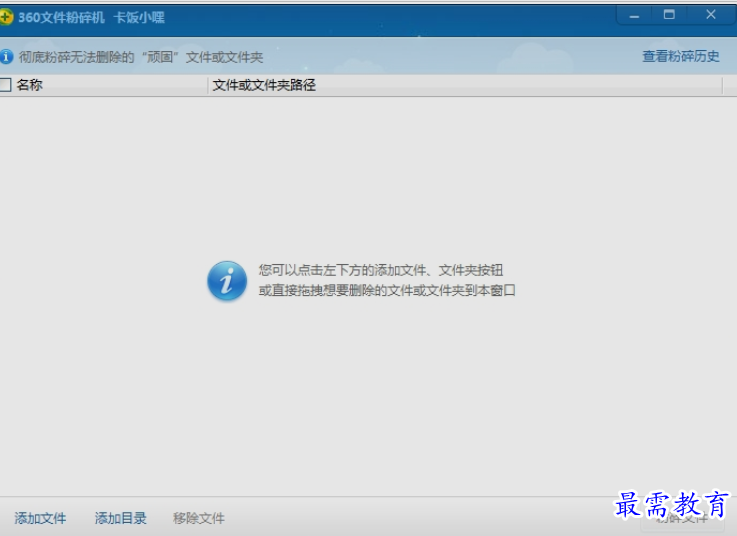This screenshot has height=536, width=737.
Task: Click the info icon beside 彻底粉碎无法删除 text
Action: (x=6, y=57)
